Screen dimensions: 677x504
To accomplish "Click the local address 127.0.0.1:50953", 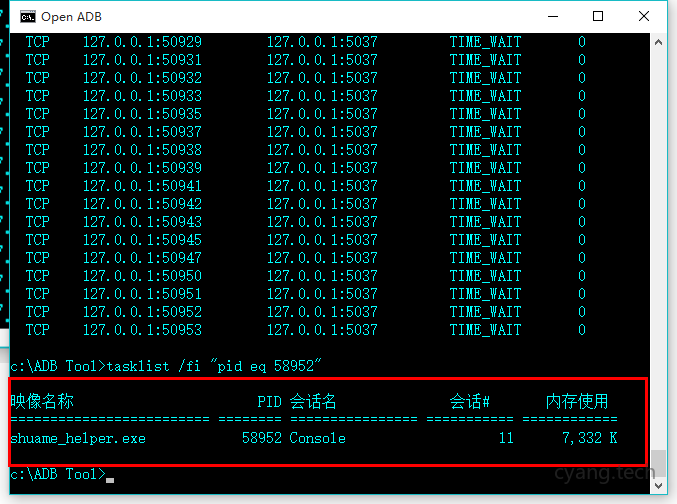I will pyautogui.click(x=142, y=330).
